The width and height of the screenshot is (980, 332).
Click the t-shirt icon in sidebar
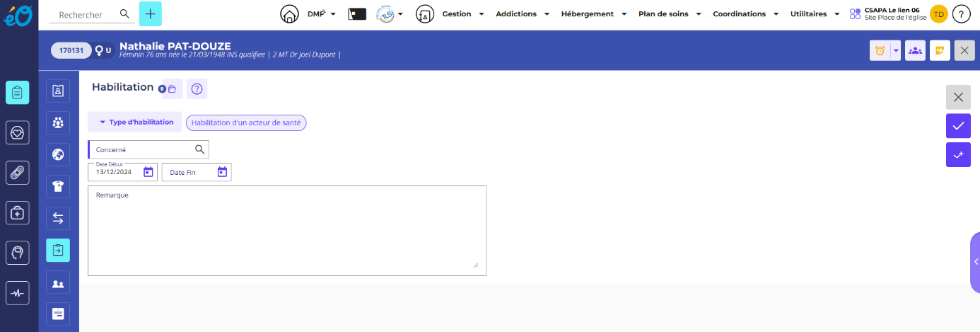[x=58, y=186]
